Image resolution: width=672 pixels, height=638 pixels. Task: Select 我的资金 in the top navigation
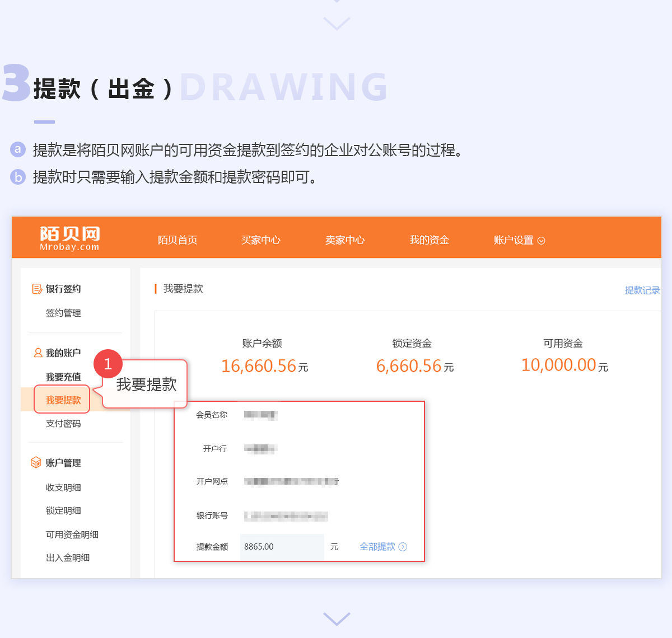tap(429, 240)
